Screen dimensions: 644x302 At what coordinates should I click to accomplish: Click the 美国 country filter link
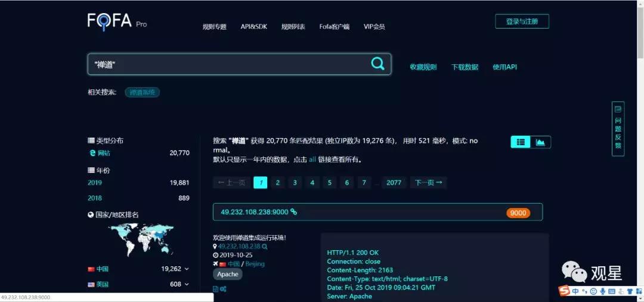click(103, 284)
